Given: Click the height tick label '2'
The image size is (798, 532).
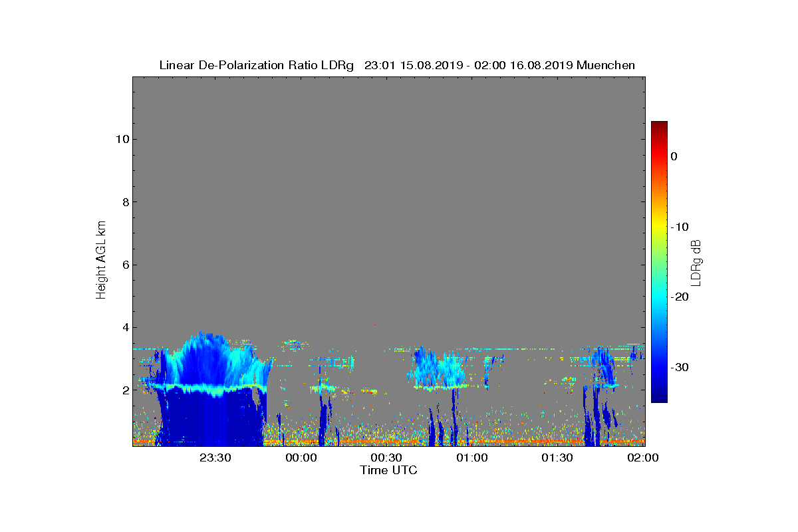Looking at the screenshot, I should (124, 390).
